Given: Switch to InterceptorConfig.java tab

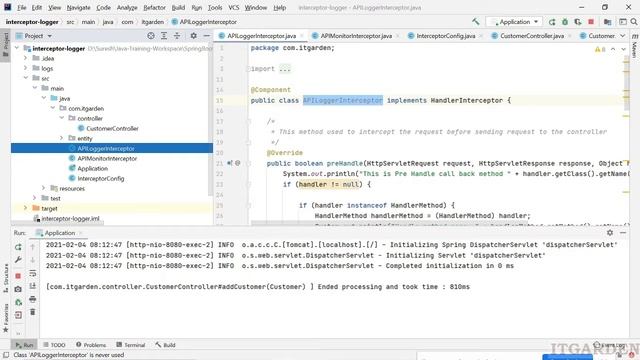Looking at the screenshot, I should tap(446, 36).
